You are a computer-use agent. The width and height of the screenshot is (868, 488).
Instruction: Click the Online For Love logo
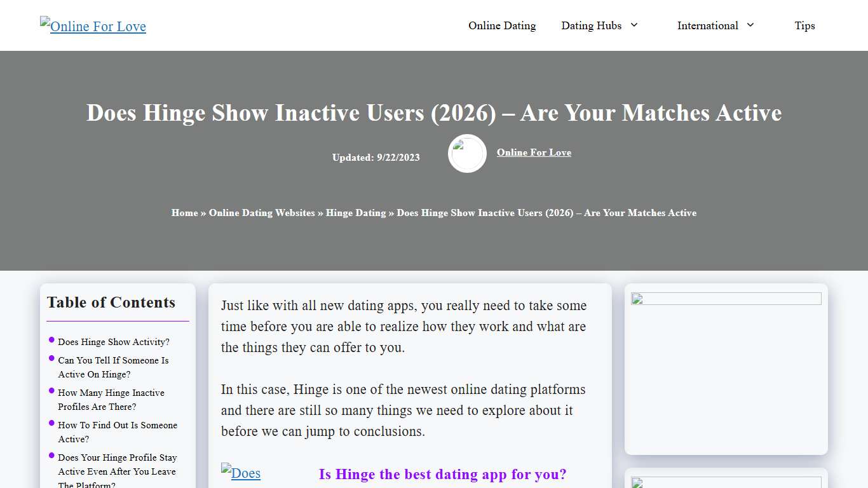point(92,26)
